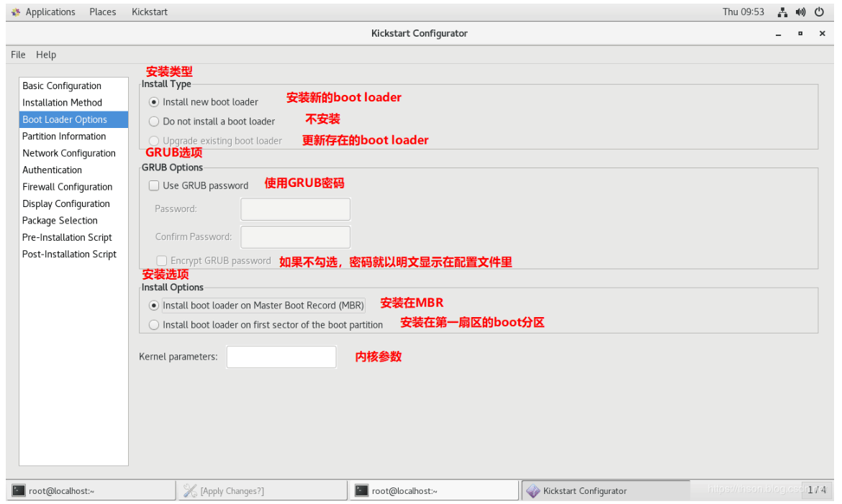Click the Kickstart Configurator taskbar icon
The height and width of the screenshot is (504, 842).
[x=533, y=490]
